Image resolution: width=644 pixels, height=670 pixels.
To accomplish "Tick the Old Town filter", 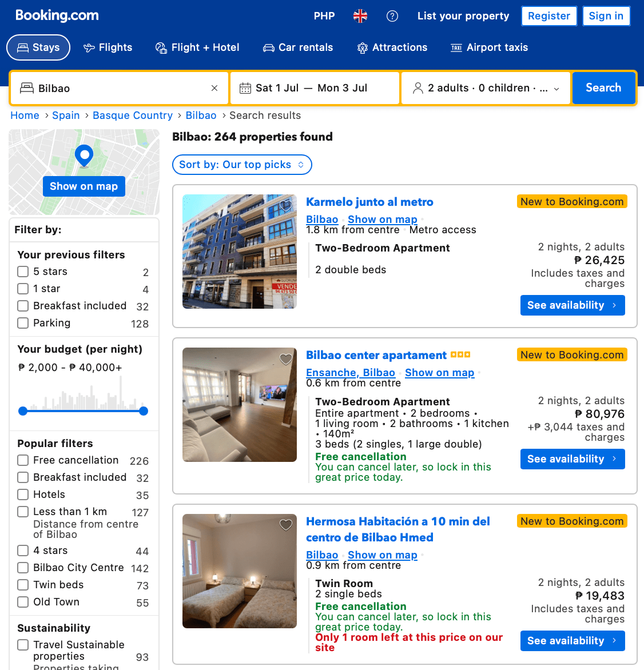I will coord(23,602).
